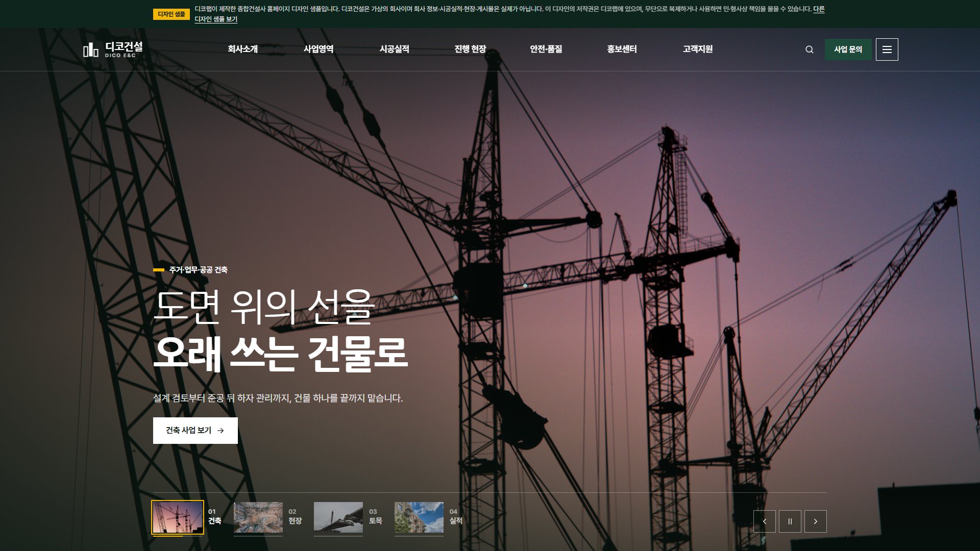Select the 02 현장 slide thumbnail
980x551 pixels.
pyautogui.click(x=258, y=517)
